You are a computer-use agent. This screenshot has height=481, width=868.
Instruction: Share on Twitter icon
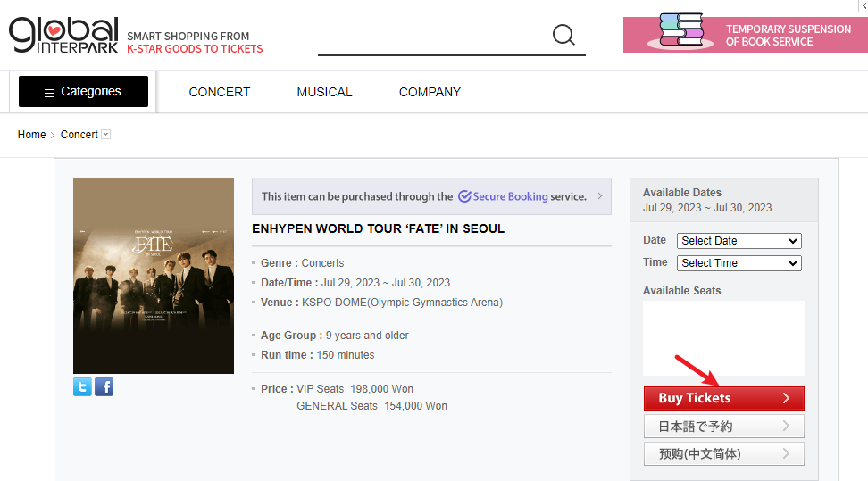tap(82, 386)
